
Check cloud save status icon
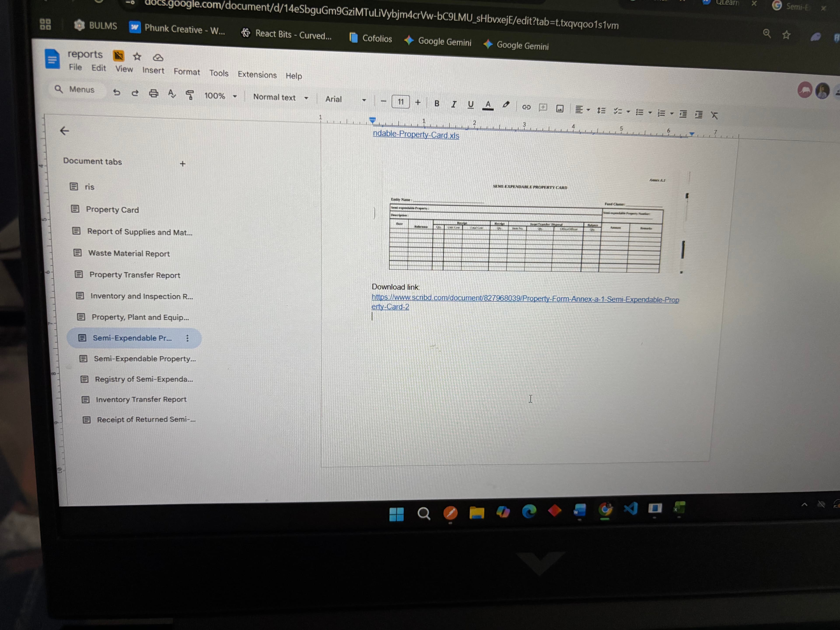coord(158,58)
